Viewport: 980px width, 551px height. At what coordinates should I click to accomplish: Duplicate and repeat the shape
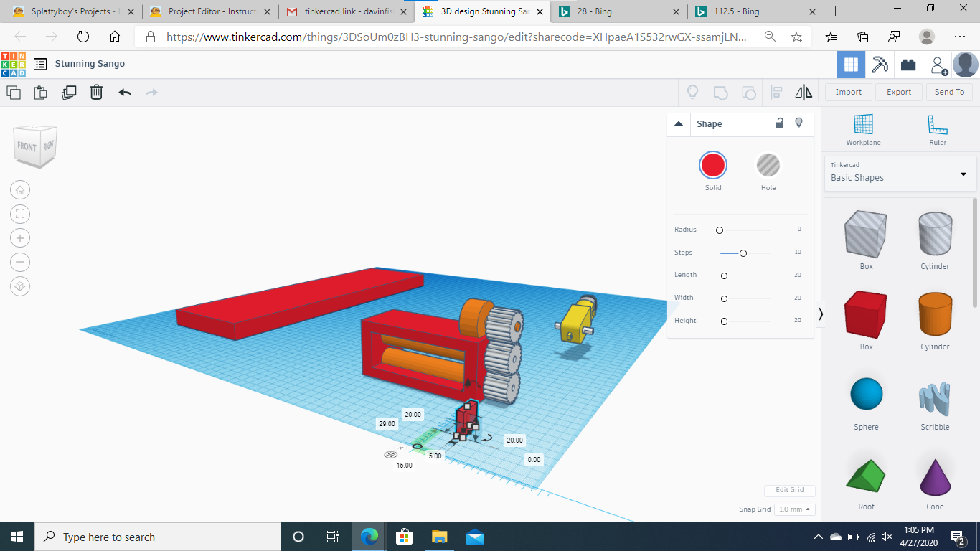69,92
